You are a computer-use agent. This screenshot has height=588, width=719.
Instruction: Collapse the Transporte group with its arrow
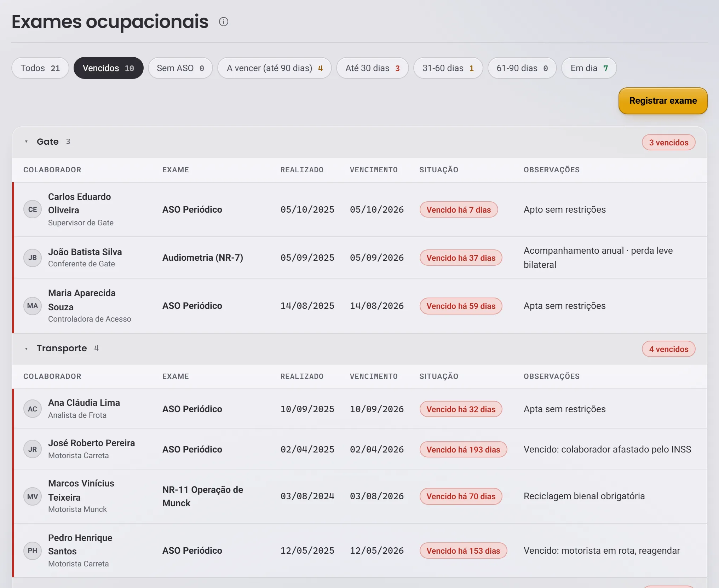click(x=26, y=348)
